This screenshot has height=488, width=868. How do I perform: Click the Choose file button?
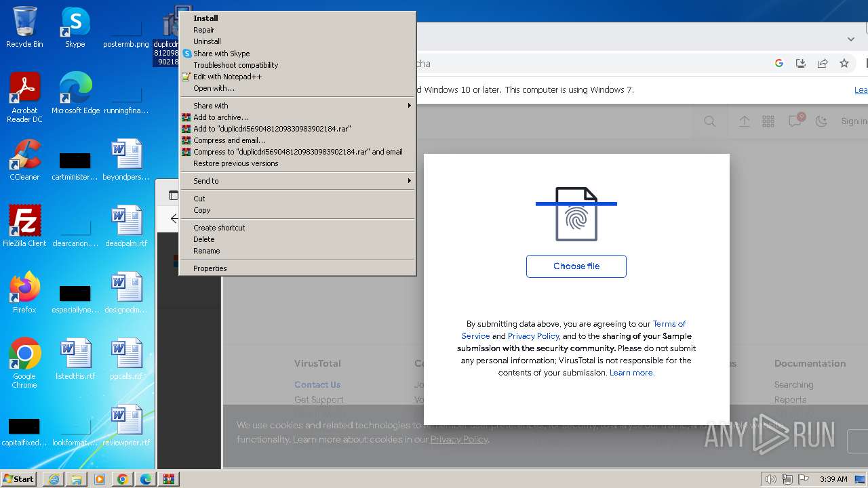[576, 266]
